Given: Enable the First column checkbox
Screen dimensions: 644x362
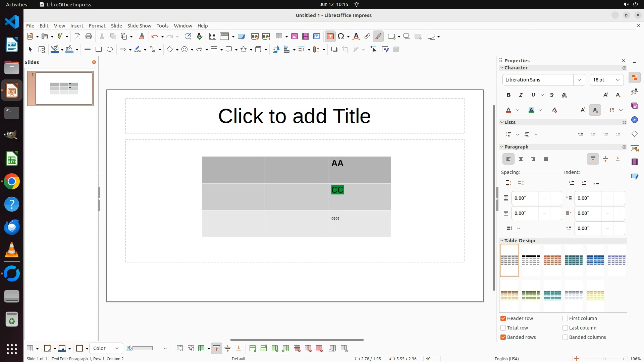Looking at the screenshot, I should (x=565, y=318).
